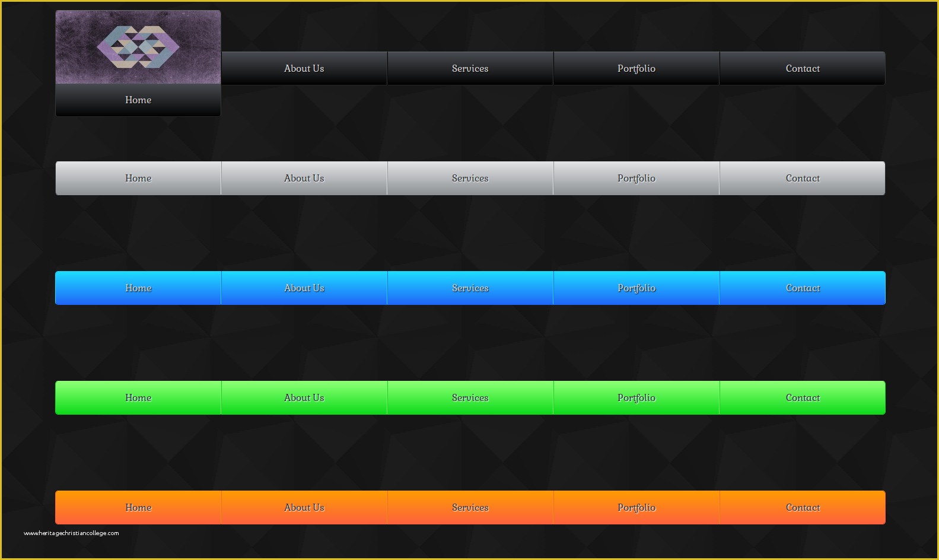Open About Us in the black menu
Viewport: 939px width, 560px height.
tap(304, 68)
